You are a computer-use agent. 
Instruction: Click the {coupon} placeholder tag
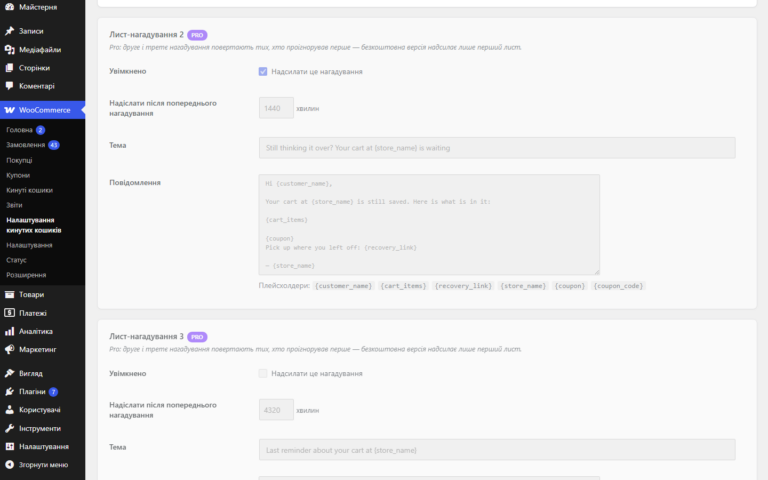tap(570, 286)
